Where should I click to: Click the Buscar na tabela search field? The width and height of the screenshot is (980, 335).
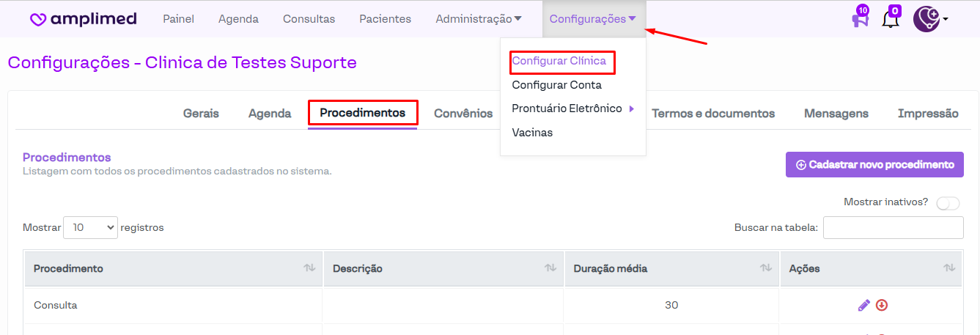893,227
